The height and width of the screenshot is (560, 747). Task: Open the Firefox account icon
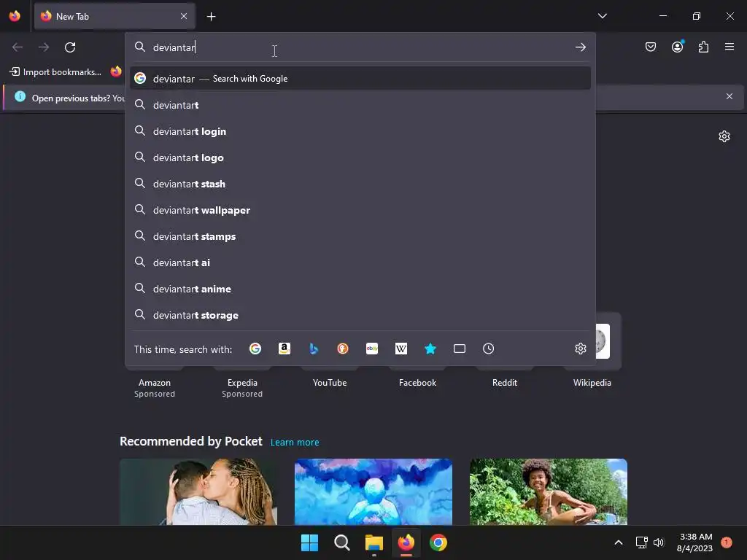677,47
